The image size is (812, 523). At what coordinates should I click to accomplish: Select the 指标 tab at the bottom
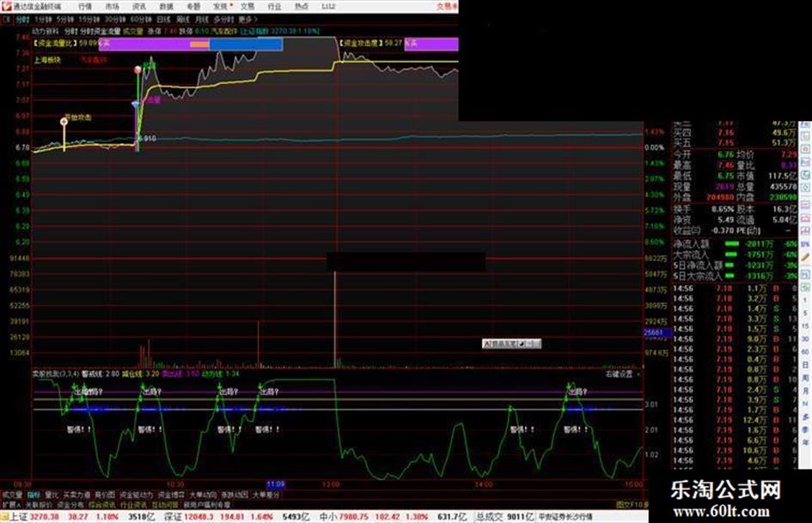click(x=34, y=495)
